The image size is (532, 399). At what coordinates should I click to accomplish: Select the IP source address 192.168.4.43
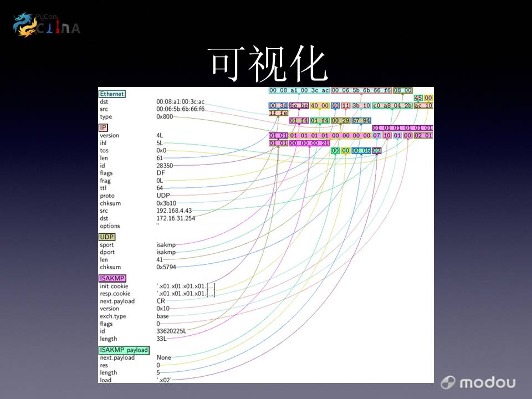[174, 211]
